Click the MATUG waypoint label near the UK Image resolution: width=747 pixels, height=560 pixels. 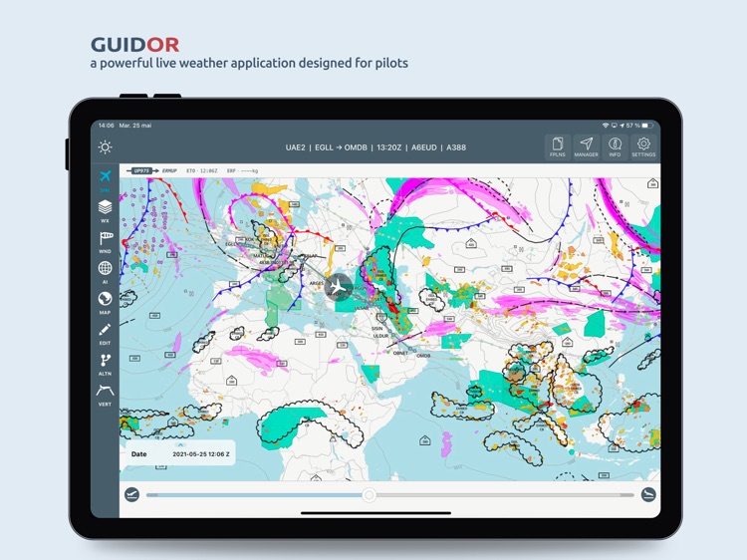tap(261, 256)
